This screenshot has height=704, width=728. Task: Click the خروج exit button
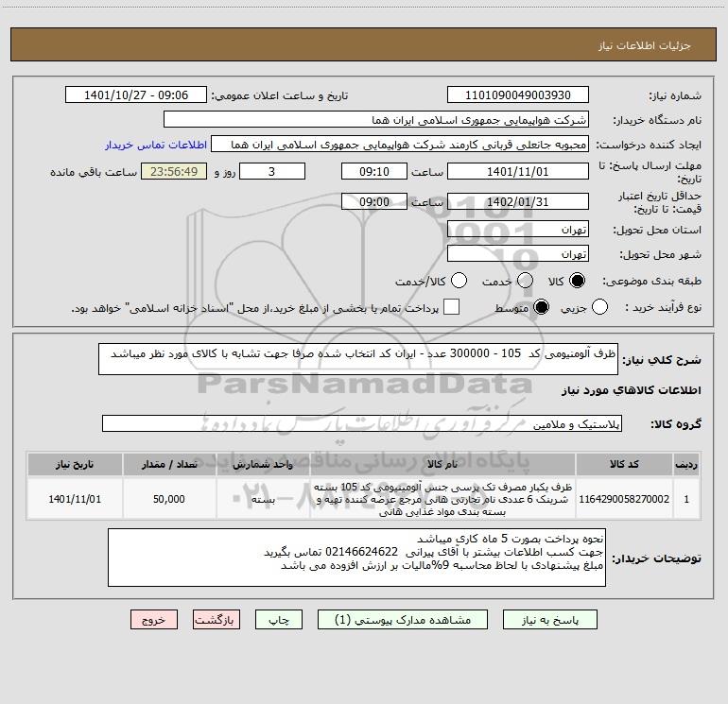tap(154, 620)
